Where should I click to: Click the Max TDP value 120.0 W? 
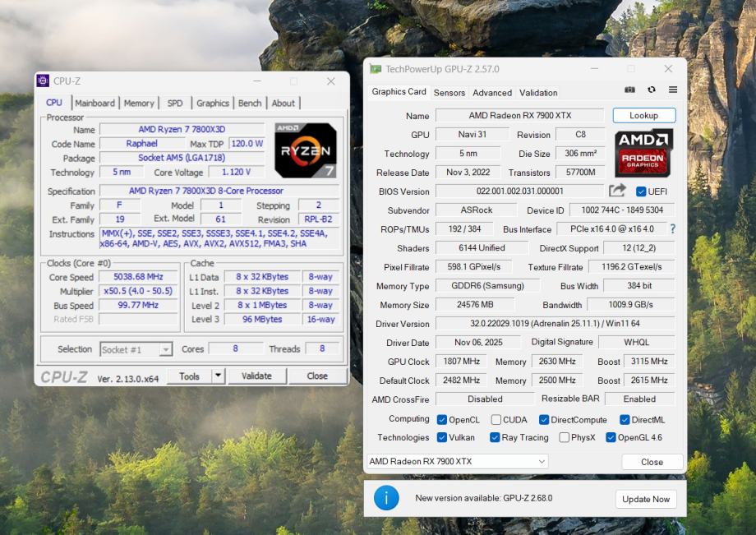pos(247,144)
